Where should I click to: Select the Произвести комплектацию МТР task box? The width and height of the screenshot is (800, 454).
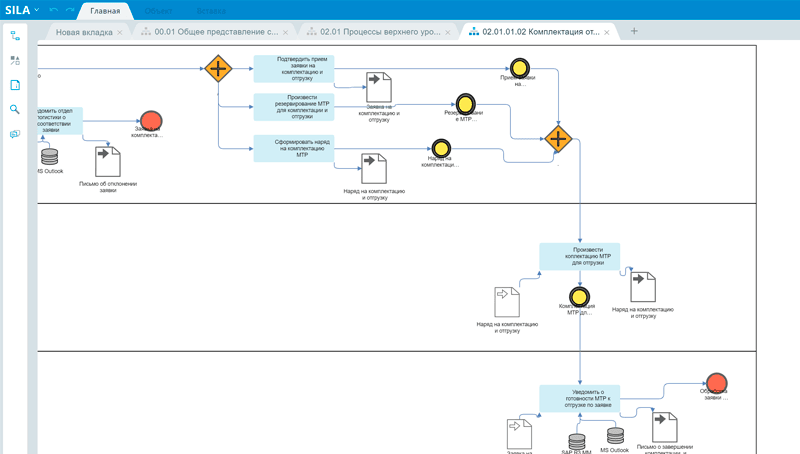579,256
